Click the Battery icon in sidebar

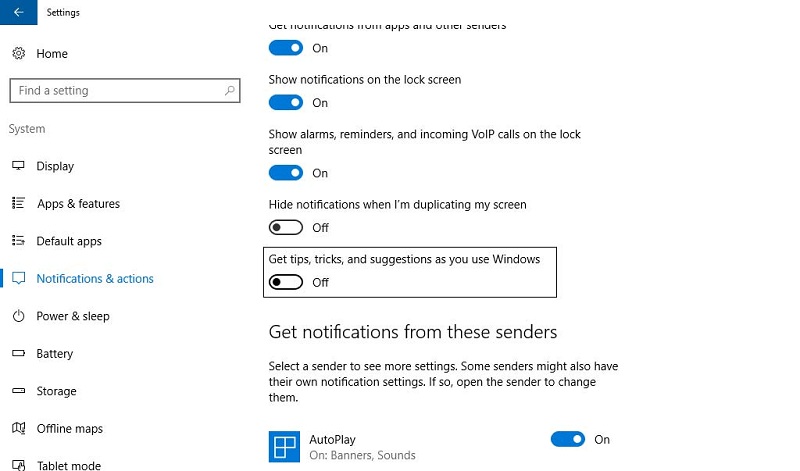pos(18,354)
